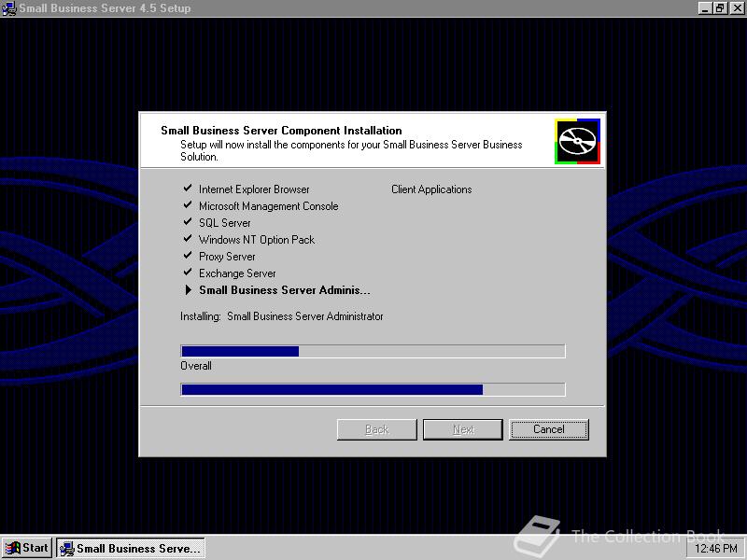Image resolution: width=747 pixels, height=560 pixels.
Task: Click the Overall progress bar
Action: coord(373,389)
